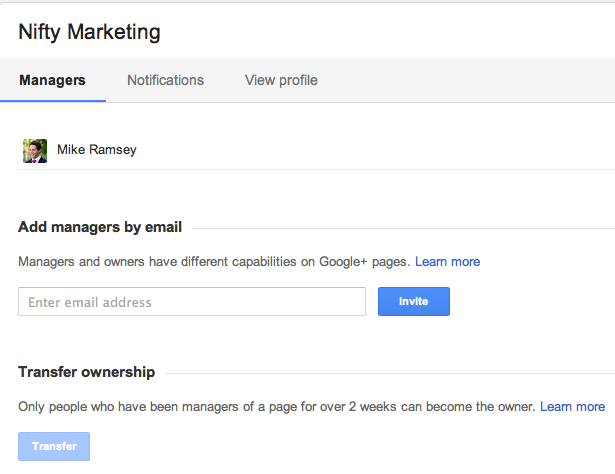
Task: Click the Transfer ownership heading
Action: tap(86, 372)
